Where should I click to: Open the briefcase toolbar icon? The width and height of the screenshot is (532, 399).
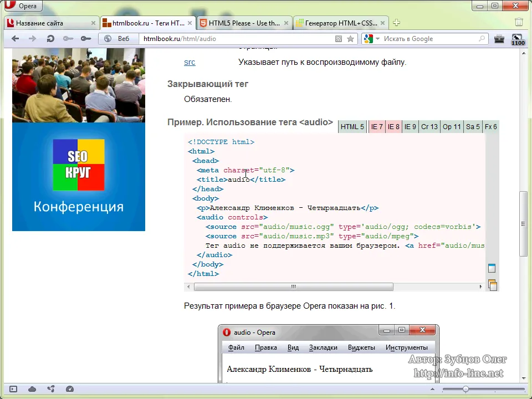(499, 39)
